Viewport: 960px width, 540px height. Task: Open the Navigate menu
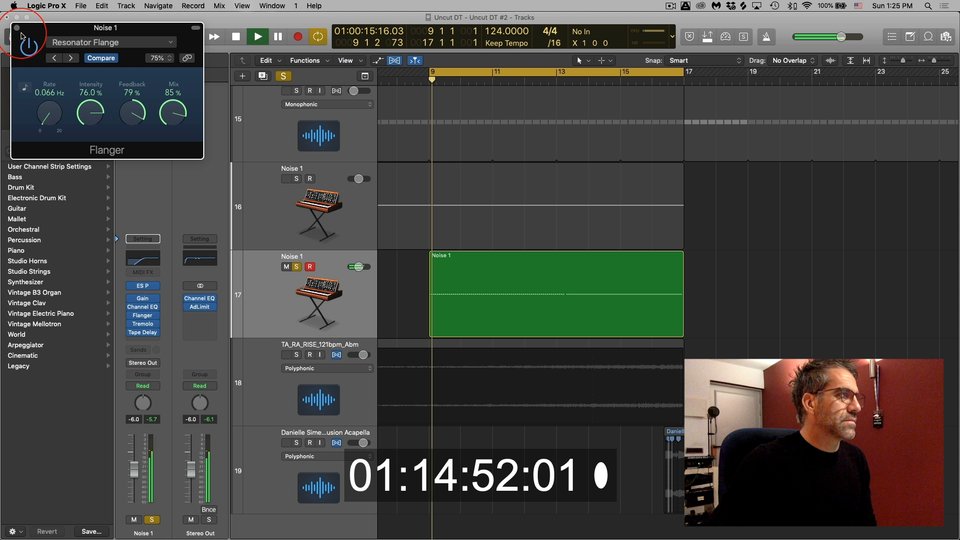(x=158, y=6)
